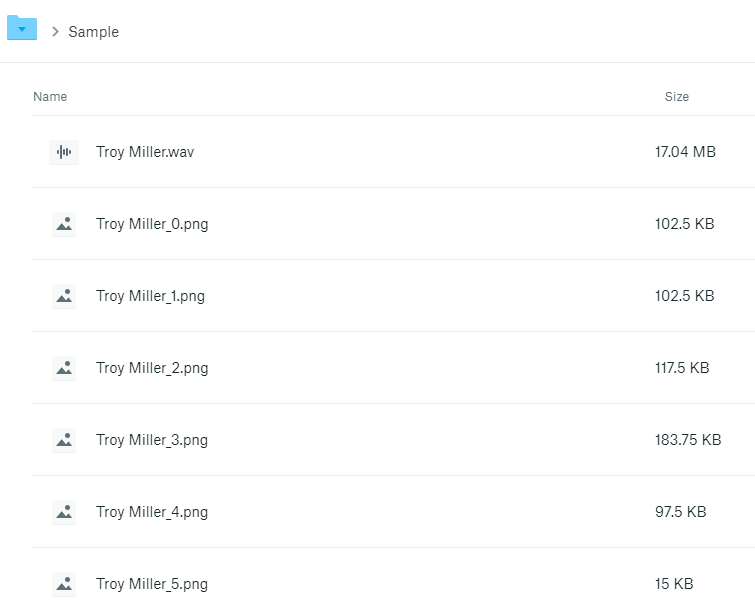Viewport: 755px width, 611px height.
Task: Open the Troy Miller_5.png file name
Action: pos(152,584)
